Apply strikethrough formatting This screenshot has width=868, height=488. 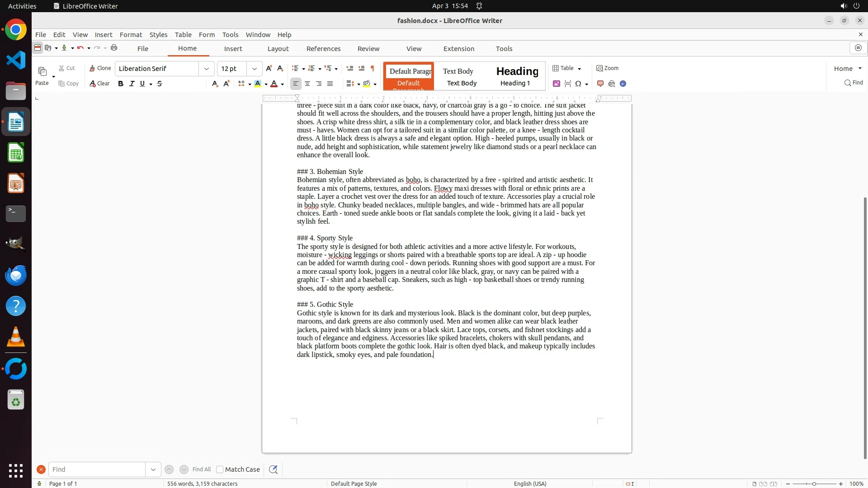point(160,84)
